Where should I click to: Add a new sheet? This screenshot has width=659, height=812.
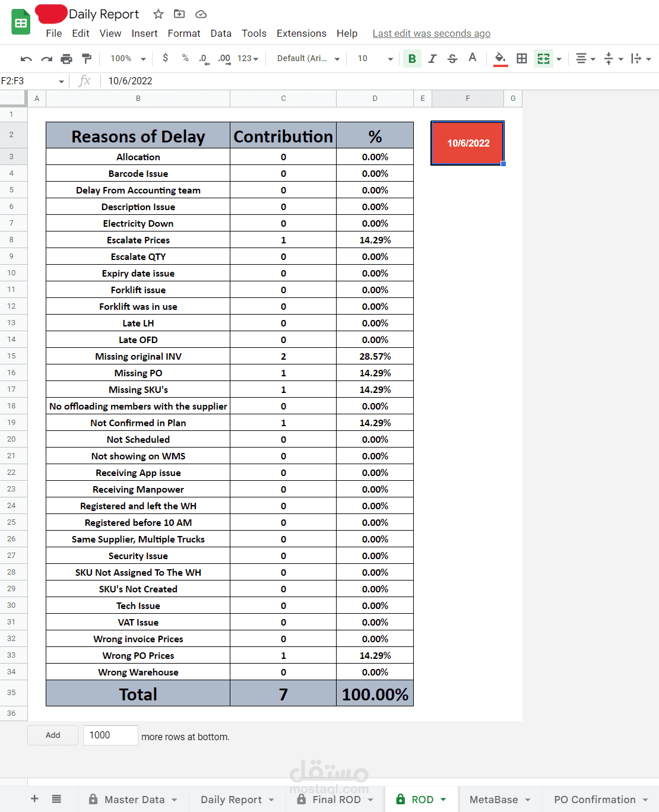[x=34, y=799]
